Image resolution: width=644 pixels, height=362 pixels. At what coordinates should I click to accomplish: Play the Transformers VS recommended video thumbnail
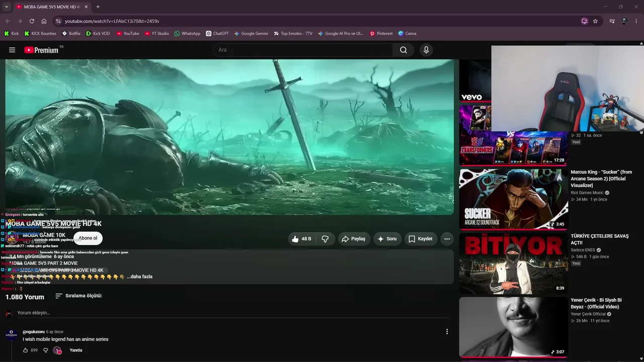(x=513, y=135)
